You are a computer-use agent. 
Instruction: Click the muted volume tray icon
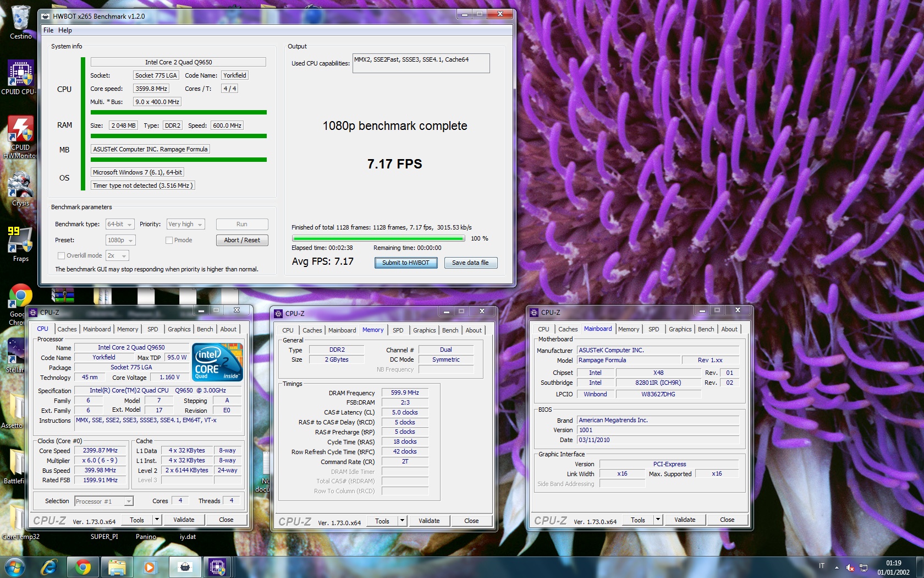850,568
